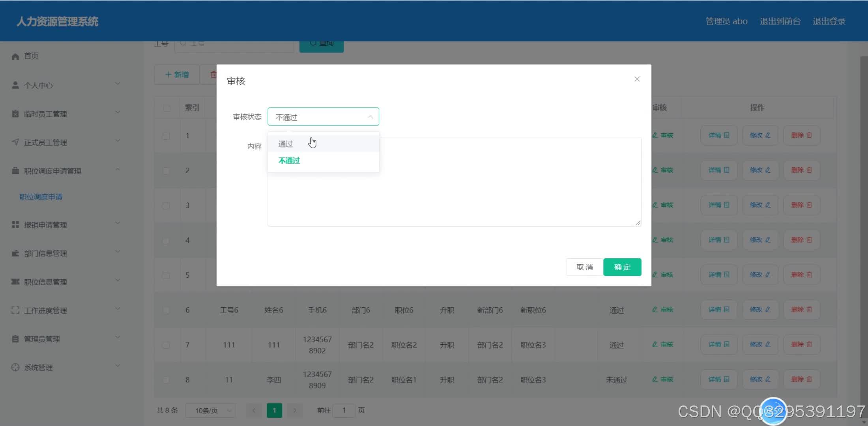Click 删除 for row 3
The width and height of the screenshot is (868, 426).
(802, 205)
